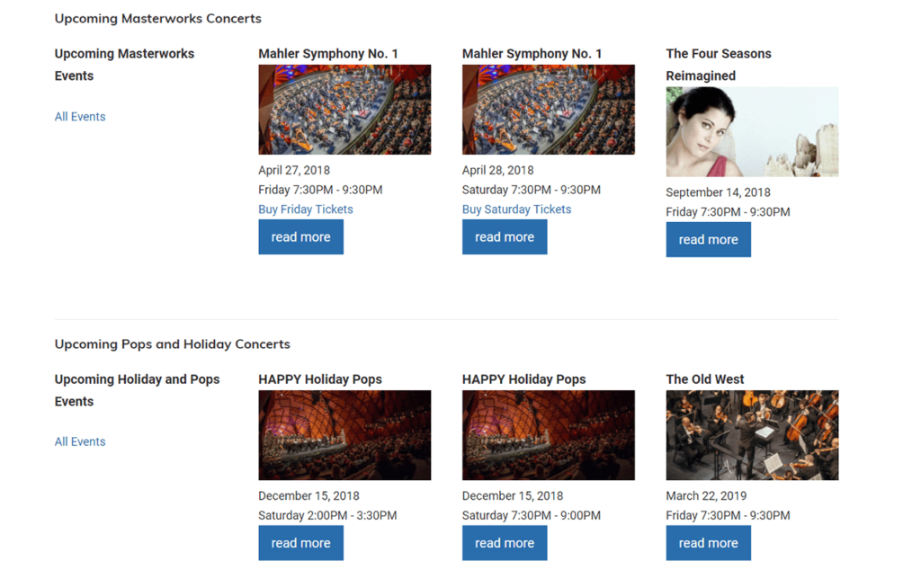Click read more for the April 27 Mahler concert
This screenshot has width=921, height=588.
tap(300, 236)
